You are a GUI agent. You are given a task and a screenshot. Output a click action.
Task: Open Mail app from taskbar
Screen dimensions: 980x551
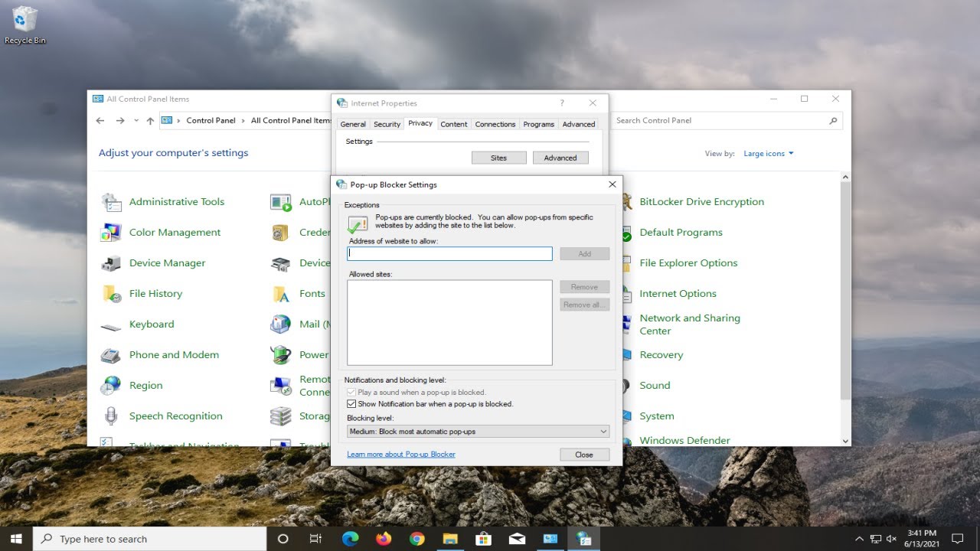[517, 539]
